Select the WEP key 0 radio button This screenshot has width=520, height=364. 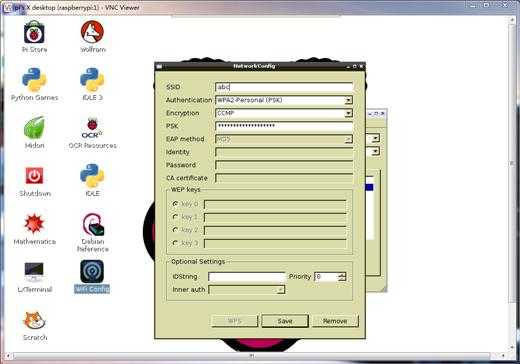click(x=175, y=204)
